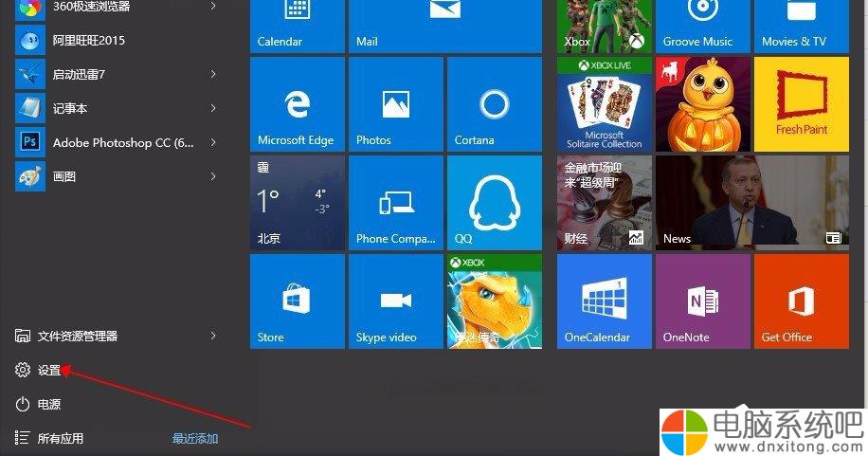Image resolution: width=868 pixels, height=456 pixels.
Task: Open Groove Music tile
Action: pyautogui.click(x=702, y=26)
